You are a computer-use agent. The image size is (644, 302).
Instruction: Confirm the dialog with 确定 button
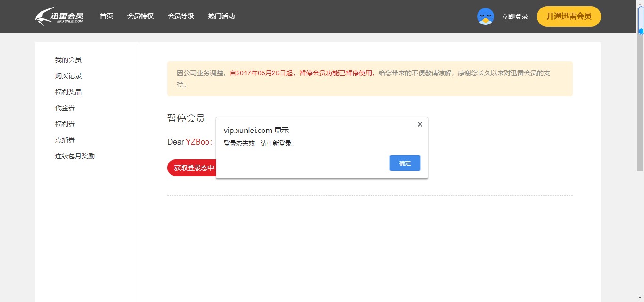405,163
